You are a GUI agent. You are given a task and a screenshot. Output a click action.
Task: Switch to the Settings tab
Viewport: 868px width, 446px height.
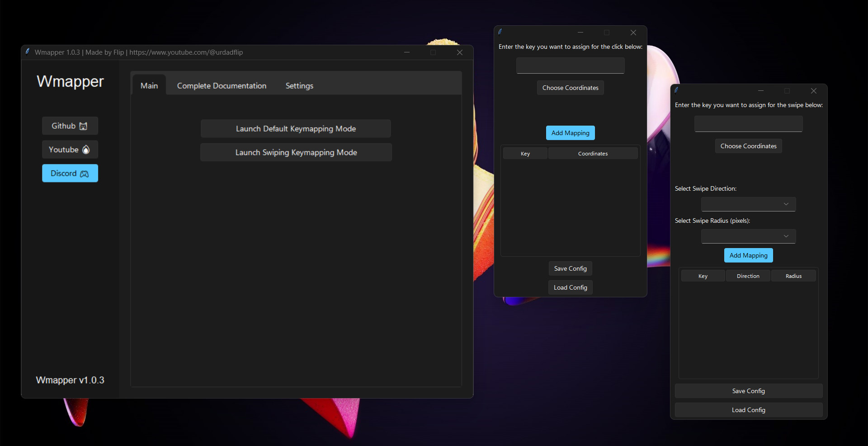click(299, 85)
